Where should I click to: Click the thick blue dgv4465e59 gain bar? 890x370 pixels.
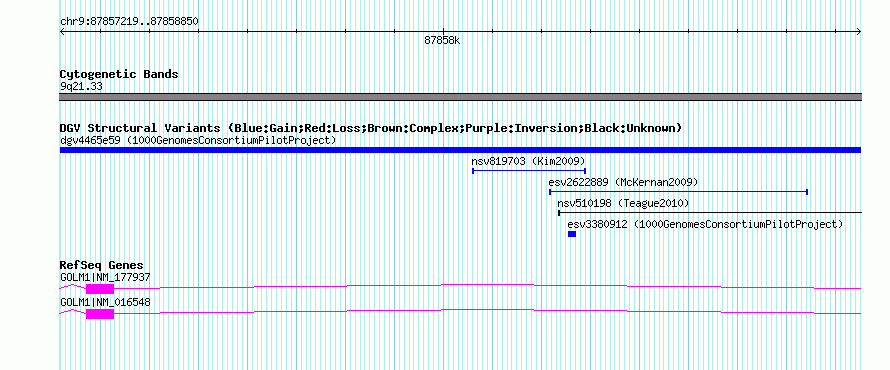click(460, 150)
